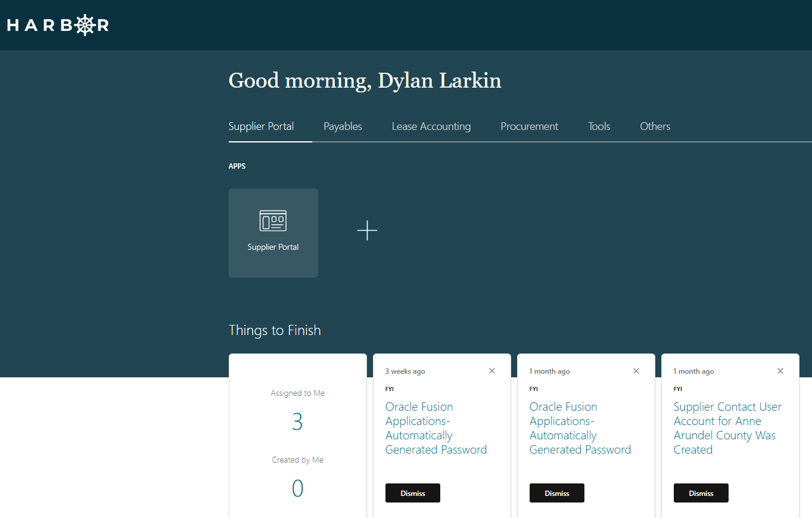Click the Created by Me count 0
The image size is (812, 518).
[297, 489]
